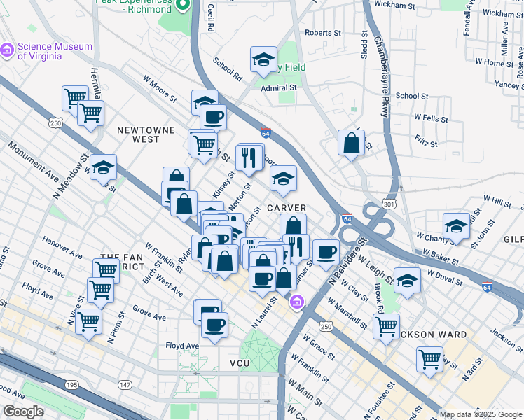Image resolution: width=524 pixels, height=420 pixels.
Task: Open the grocery cart marker beside The Fan District label
Action: pos(106,269)
